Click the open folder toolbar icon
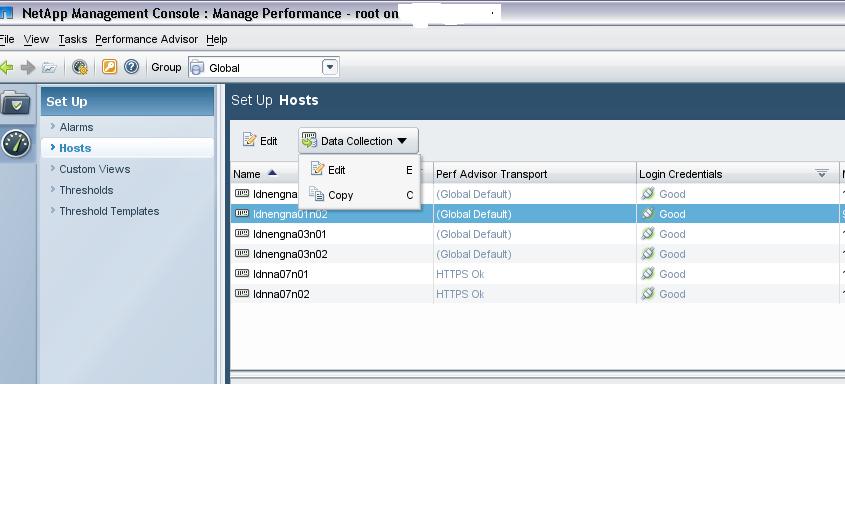 pos(49,67)
